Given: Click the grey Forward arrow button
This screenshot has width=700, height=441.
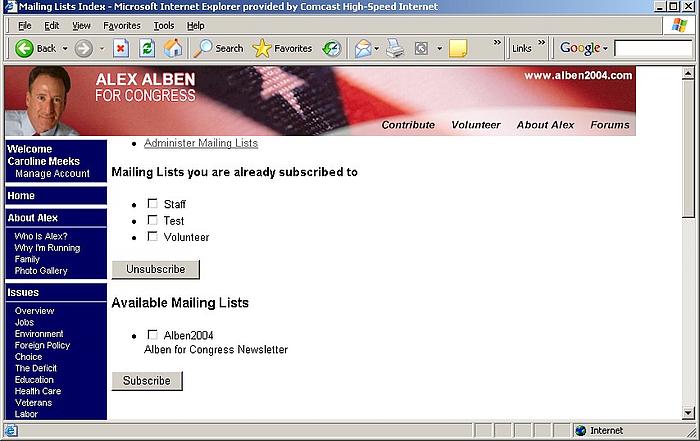Looking at the screenshot, I should point(83,48).
